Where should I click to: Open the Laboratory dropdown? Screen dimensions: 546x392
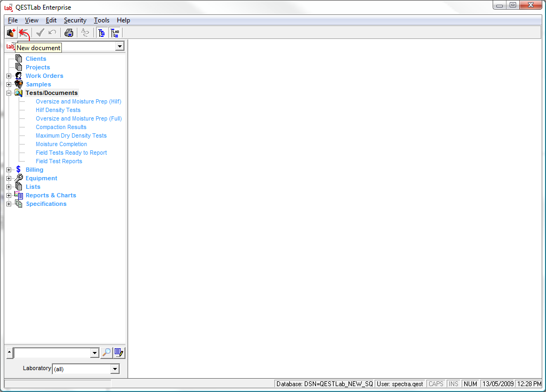coord(115,369)
